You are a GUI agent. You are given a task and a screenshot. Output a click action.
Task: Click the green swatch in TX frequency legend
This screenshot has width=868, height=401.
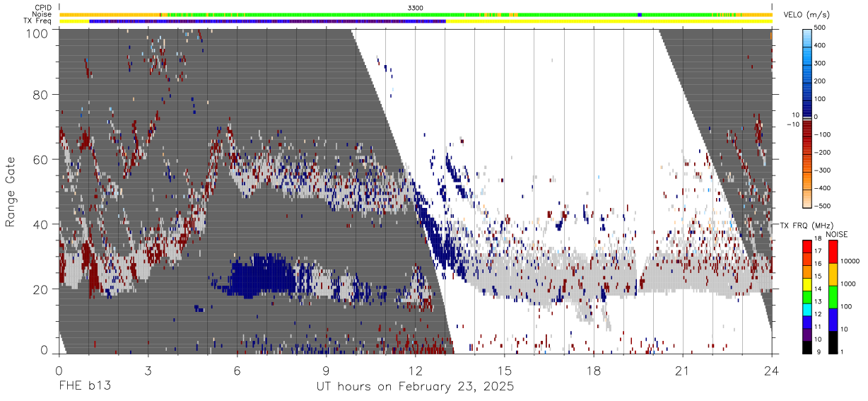click(807, 296)
